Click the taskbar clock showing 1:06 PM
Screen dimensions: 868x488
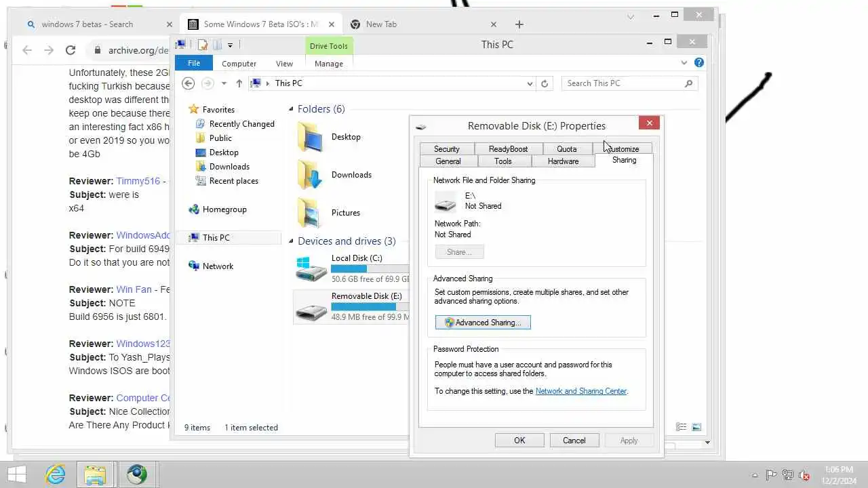click(x=839, y=474)
